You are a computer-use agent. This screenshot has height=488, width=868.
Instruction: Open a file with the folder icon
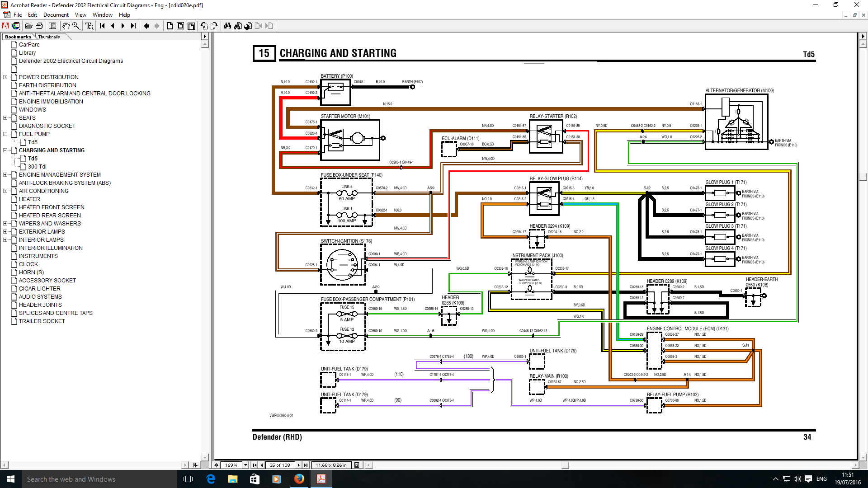[x=28, y=26]
